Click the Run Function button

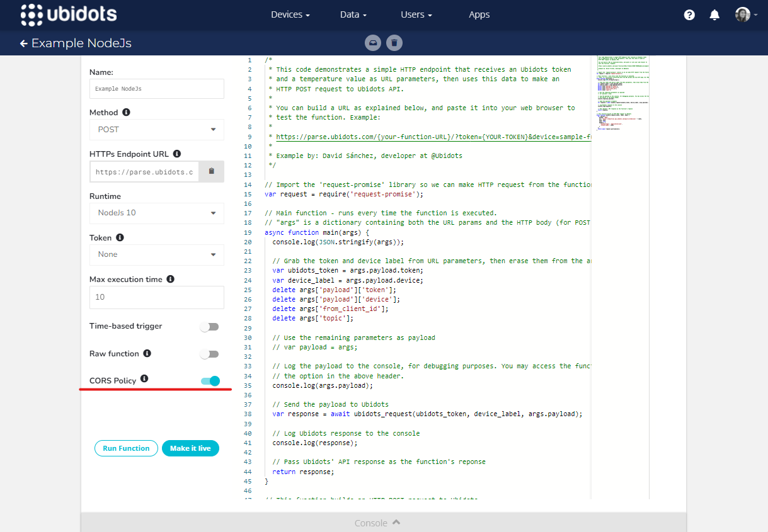pyautogui.click(x=126, y=448)
